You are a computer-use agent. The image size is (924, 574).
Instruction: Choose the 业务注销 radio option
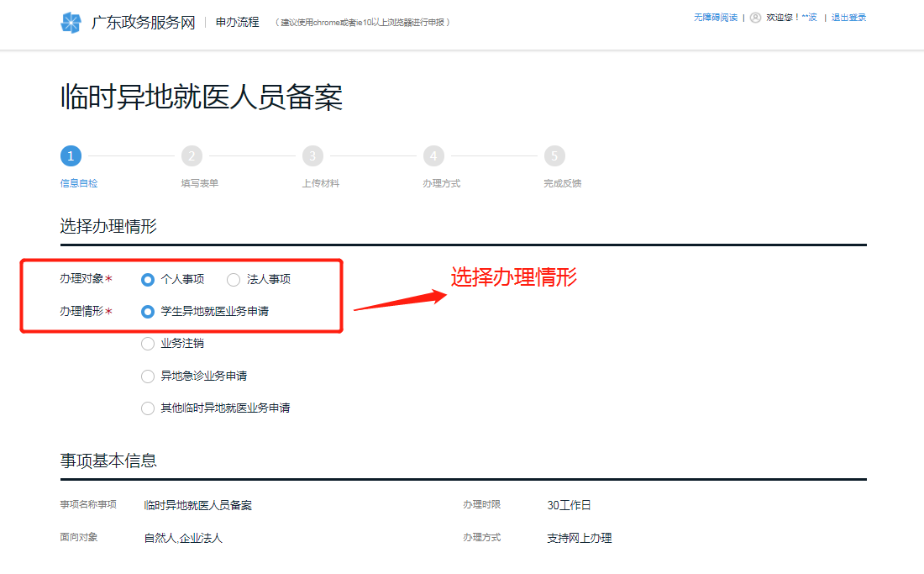148,344
